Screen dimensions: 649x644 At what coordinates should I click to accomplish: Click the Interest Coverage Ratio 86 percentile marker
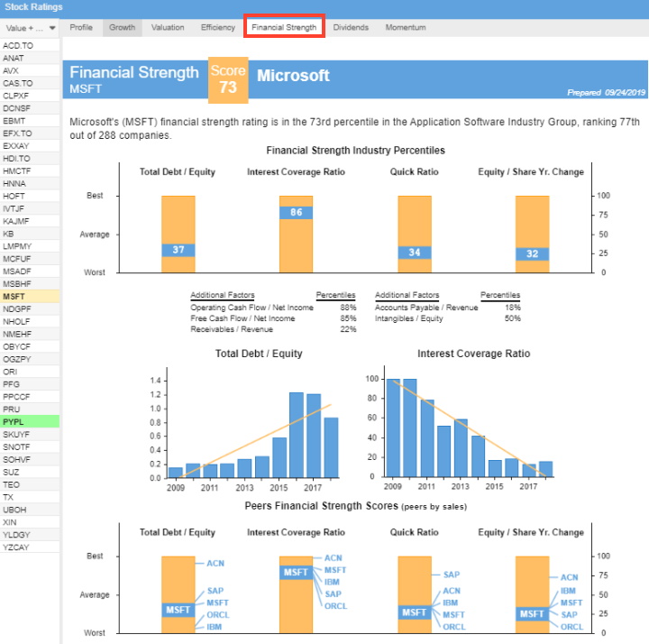click(297, 212)
